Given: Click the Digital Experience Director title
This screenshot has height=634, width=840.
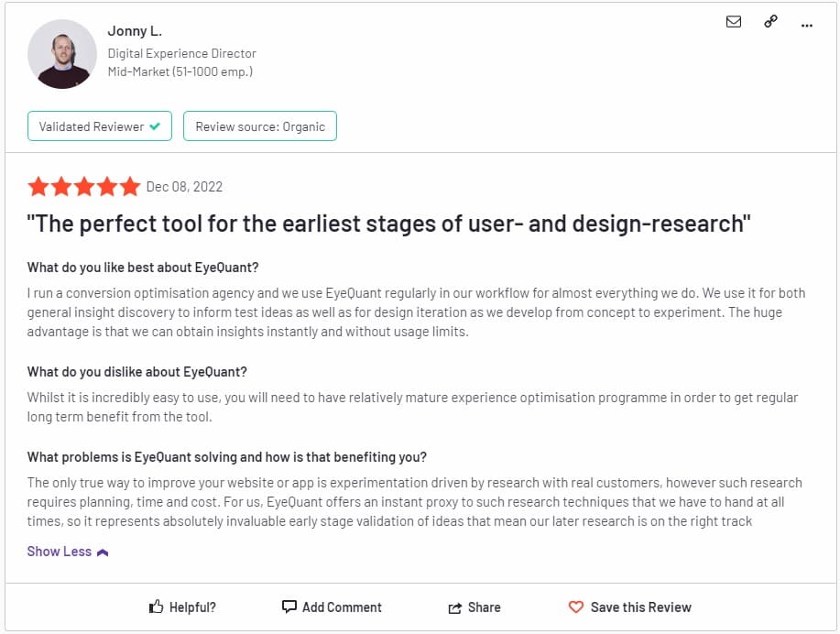Looking at the screenshot, I should click(x=182, y=53).
